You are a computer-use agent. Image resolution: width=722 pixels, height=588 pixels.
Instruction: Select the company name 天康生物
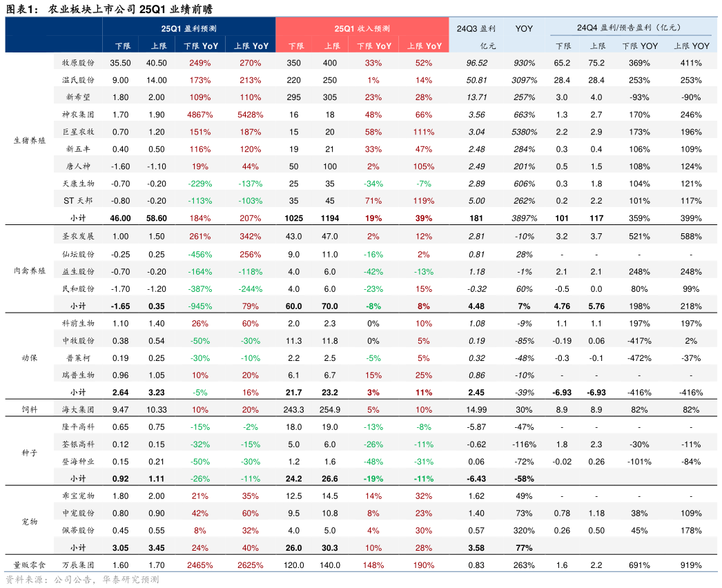[78, 184]
